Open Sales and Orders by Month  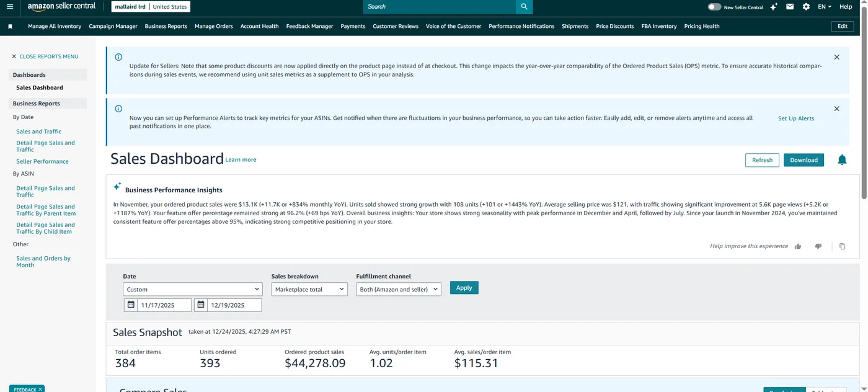[43, 262]
